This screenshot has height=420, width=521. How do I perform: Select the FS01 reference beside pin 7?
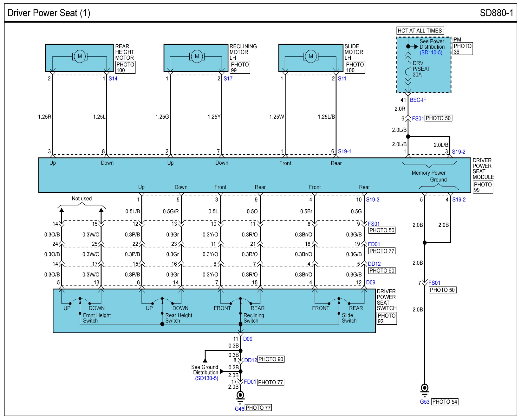click(x=434, y=283)
